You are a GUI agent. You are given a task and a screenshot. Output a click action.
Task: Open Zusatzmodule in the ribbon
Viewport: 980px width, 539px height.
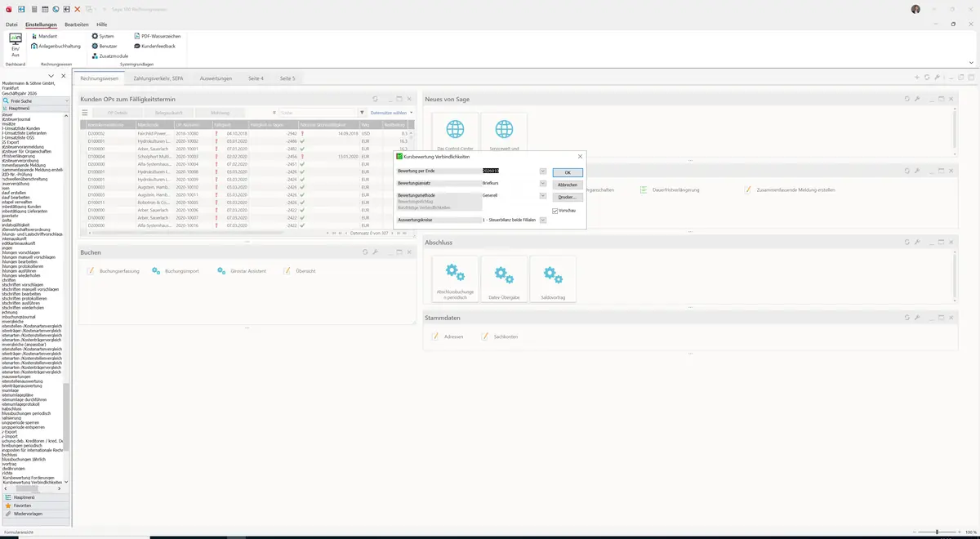(x=110, y=56)
